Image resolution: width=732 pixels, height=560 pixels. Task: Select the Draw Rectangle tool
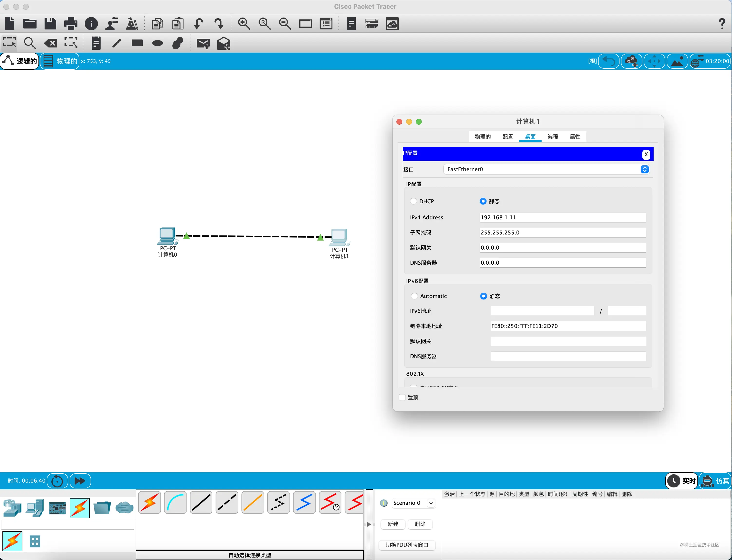(137, 43)
